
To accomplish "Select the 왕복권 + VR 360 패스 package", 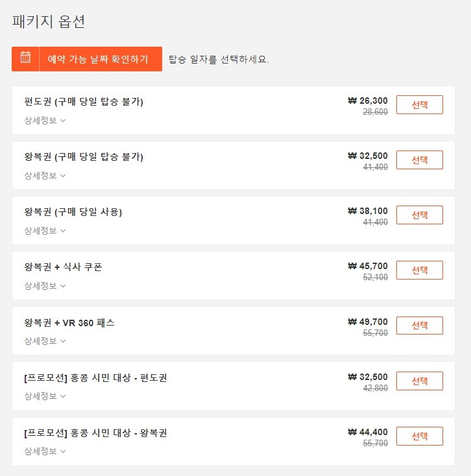I will tap(419, 326).
